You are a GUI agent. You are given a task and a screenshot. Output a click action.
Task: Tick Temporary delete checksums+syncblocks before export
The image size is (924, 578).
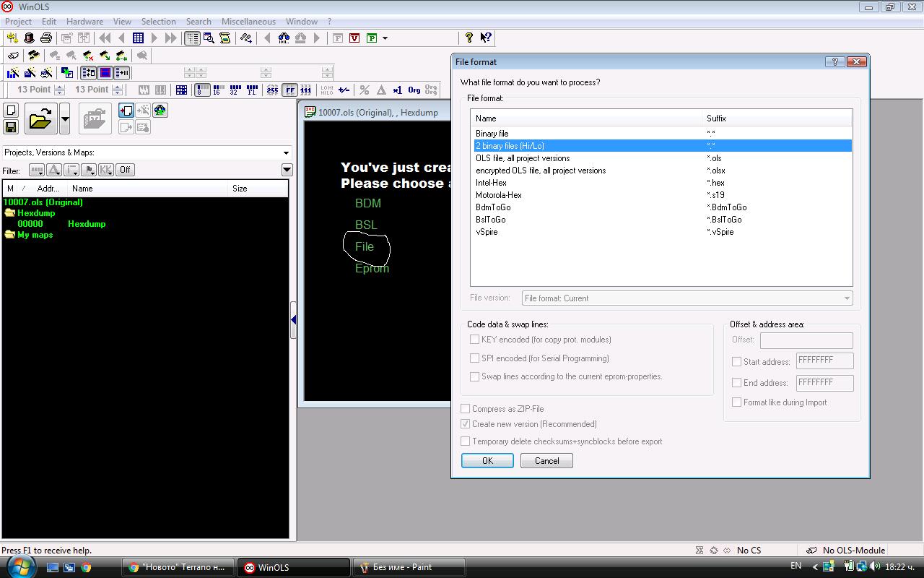[x=466, y=441]
